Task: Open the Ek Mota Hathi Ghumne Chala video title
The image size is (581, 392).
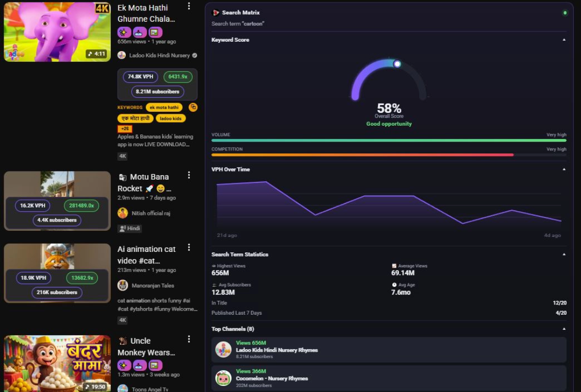Action: pos(146,13)
